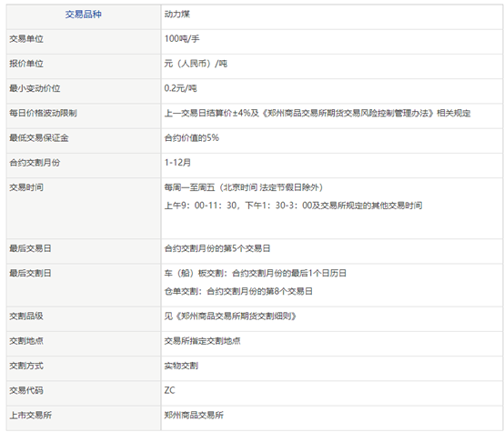Select the 0.2元/吨 minimum price value
Screen dimensions: 504x432
(x=180, y=88)
